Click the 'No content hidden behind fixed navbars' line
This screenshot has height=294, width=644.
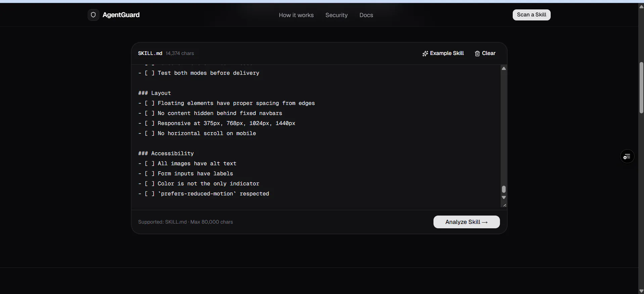pyautogui.click(x=210, y=113)
